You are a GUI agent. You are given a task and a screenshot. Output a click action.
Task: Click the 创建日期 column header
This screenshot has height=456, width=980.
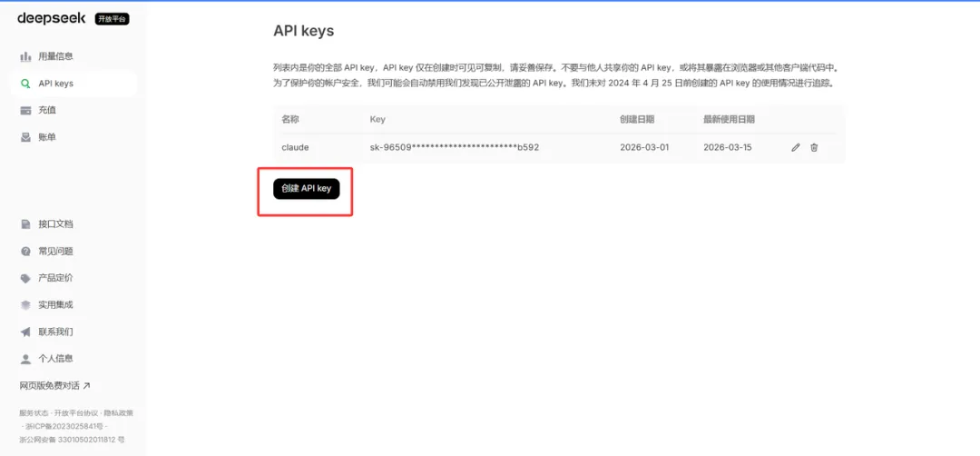(x=638, y=119)
